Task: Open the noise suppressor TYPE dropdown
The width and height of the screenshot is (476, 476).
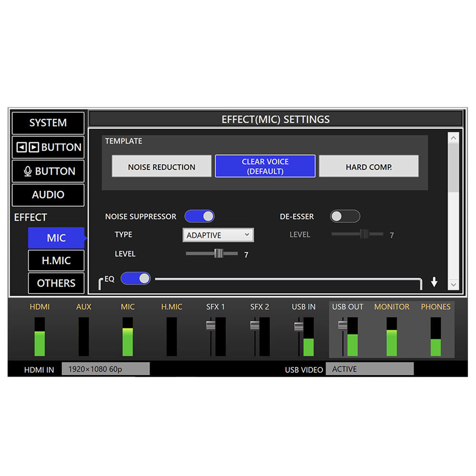Action: coord(218,235)
